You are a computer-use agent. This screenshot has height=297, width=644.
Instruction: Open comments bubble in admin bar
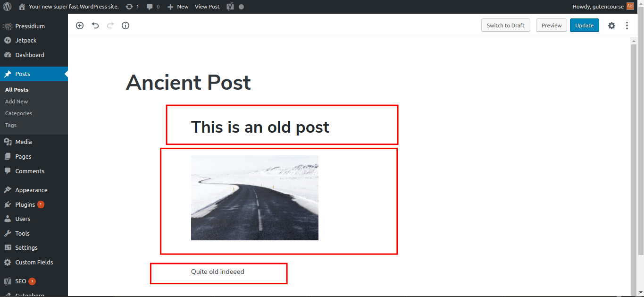[x=150, y=7]
